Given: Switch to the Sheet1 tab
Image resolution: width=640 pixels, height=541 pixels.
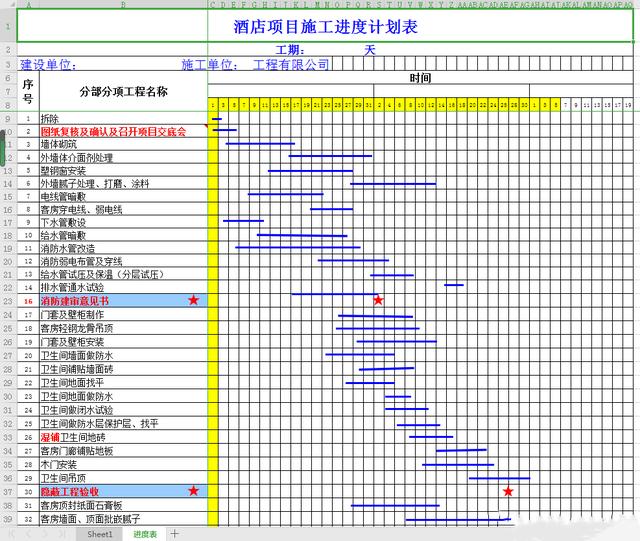Looking at the screenshot, I should 100,534.
